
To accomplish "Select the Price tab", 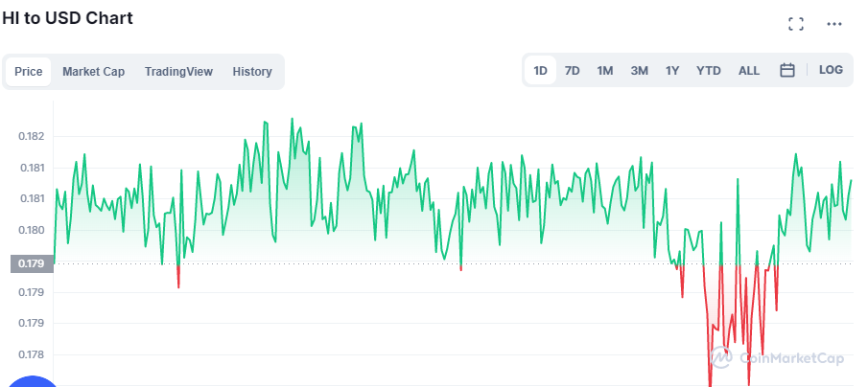I will coord(28,72).
